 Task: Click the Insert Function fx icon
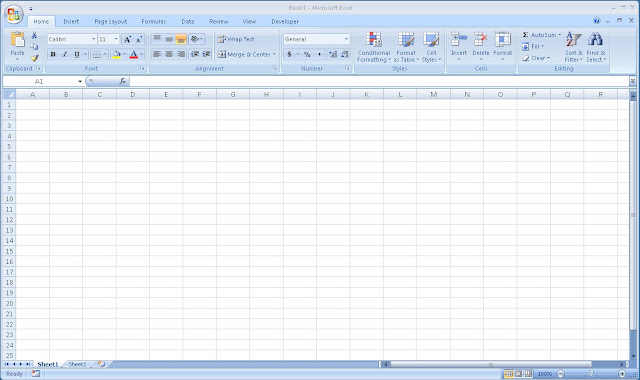pyautogui.click(x=122, y=81)
